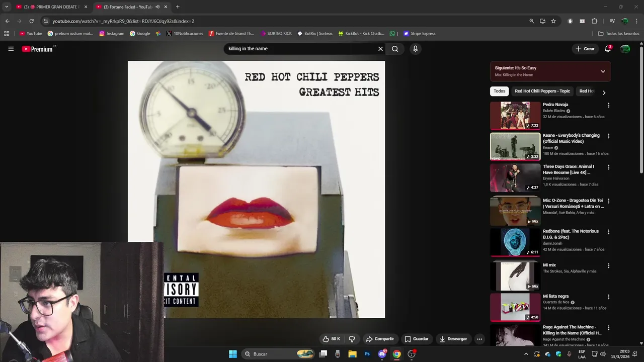
Task: Open options menu for Three Days Grace video
Action: [608, 167]
